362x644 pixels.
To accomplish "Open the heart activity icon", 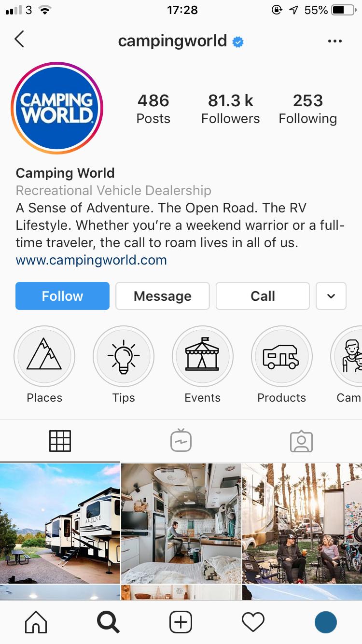I will point(253,622).
